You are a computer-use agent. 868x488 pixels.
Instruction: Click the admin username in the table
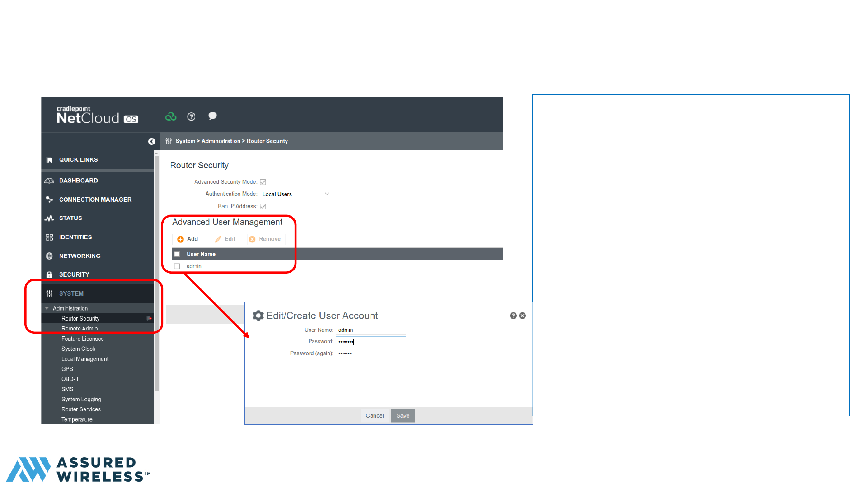(194, 266)
